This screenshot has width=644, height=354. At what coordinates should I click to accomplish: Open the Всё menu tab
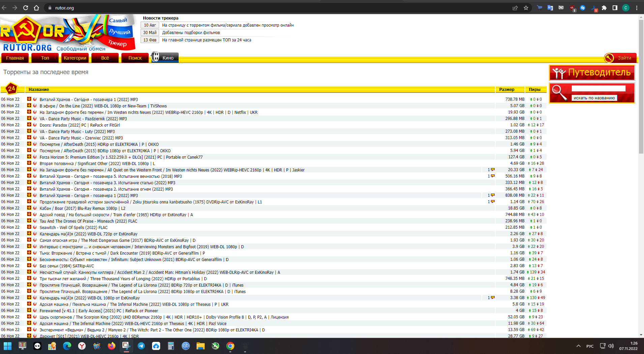(105, 58)
